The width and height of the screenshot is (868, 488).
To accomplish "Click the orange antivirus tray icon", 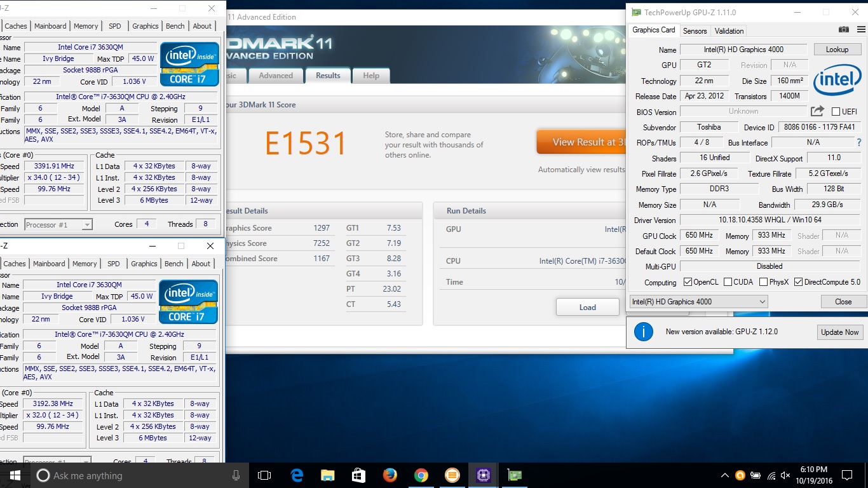I will [740, 475].
